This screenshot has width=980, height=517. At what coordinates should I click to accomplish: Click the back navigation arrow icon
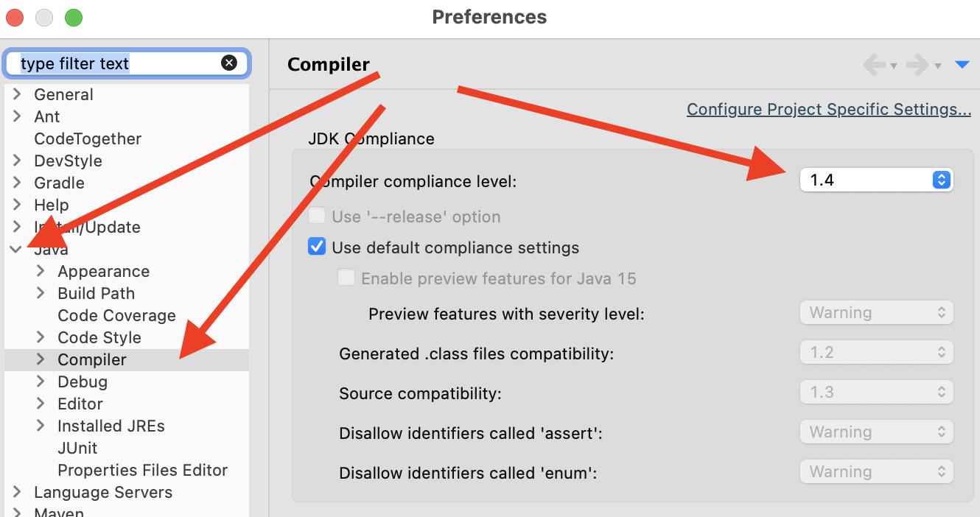874,66
